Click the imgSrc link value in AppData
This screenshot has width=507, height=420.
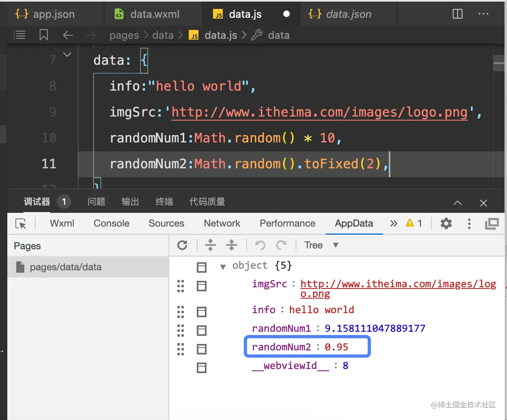[398, 289]
